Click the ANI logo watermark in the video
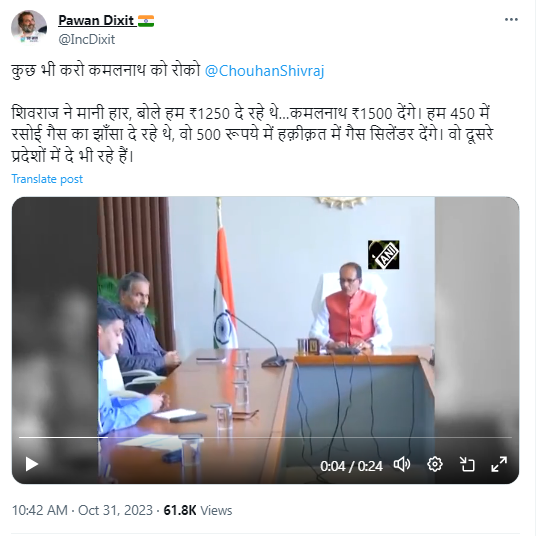 point(383,254)
